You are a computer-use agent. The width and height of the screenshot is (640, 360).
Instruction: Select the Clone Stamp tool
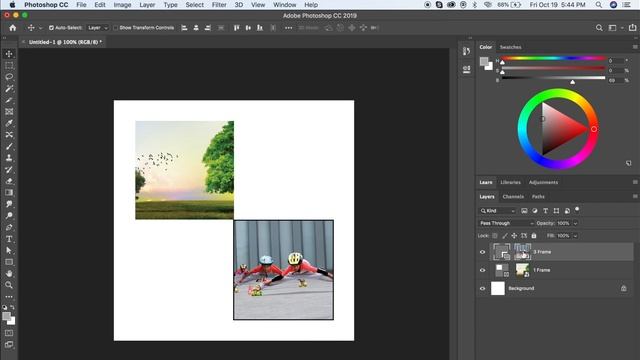pos(9,158)
